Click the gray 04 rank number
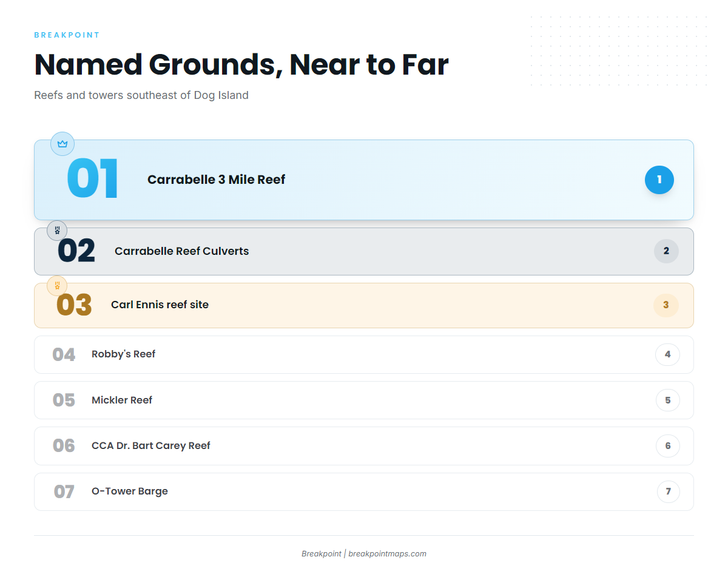728x574 pixels. (x=64, y=355)
